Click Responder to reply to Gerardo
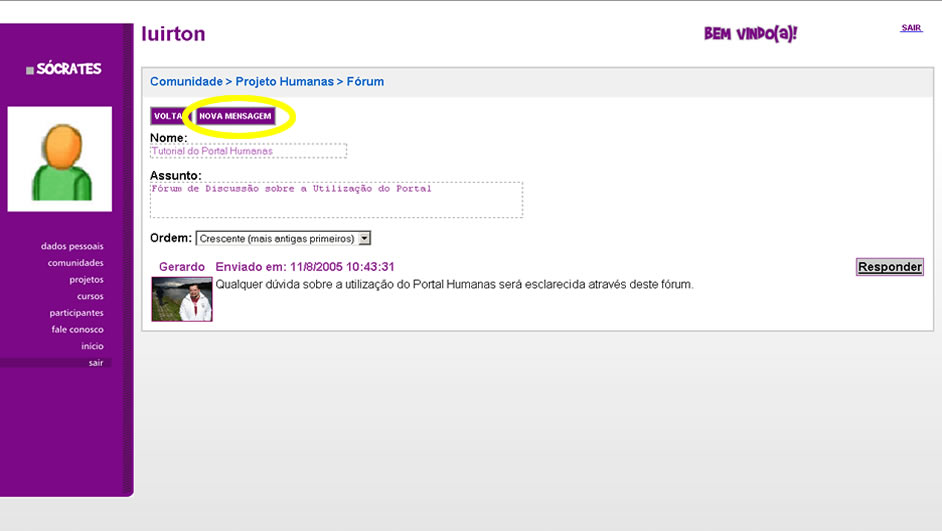Image resolution: width=942 pixels, height=531 pixels. 889,267
